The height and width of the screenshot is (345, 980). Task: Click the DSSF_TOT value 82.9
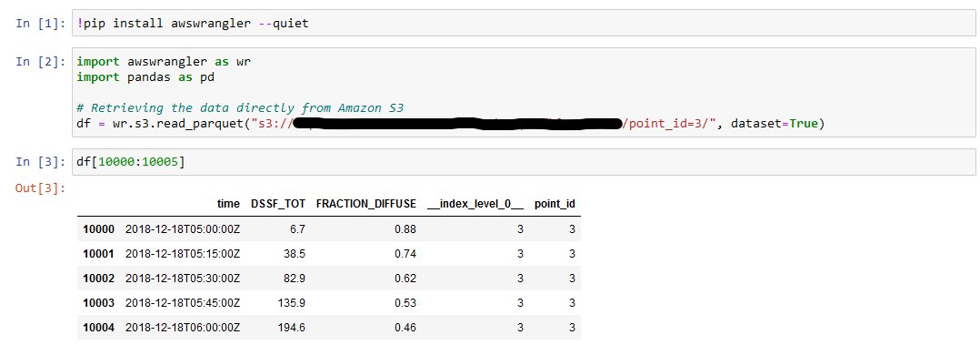click(x=295, y=278)
